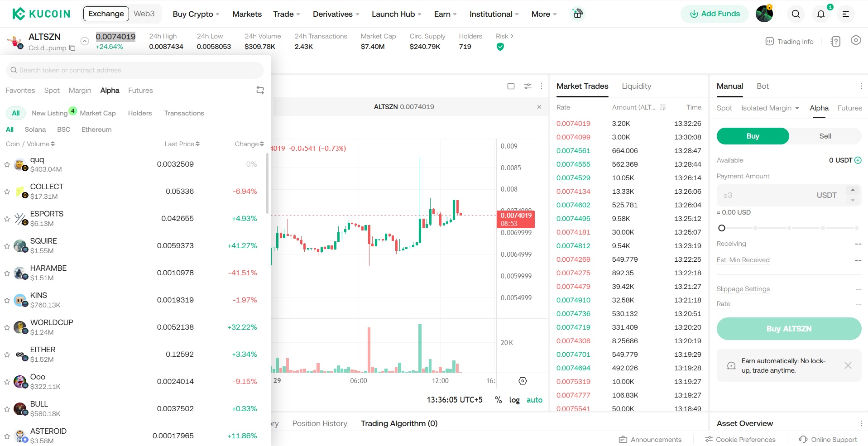Open Online Support link

pos(828,440)
